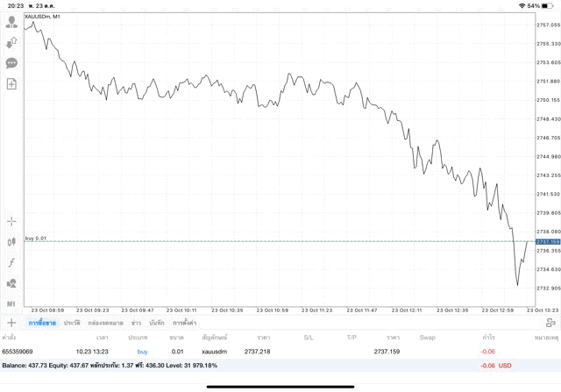Open the การตั้งค่า (Settings) tab
This screenshot has width=561, height=392.
click(185, 323)
